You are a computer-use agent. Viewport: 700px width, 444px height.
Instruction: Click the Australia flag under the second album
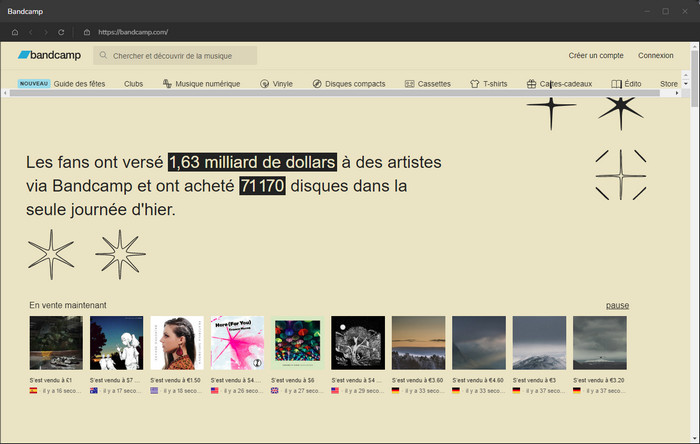pos(94,390)
